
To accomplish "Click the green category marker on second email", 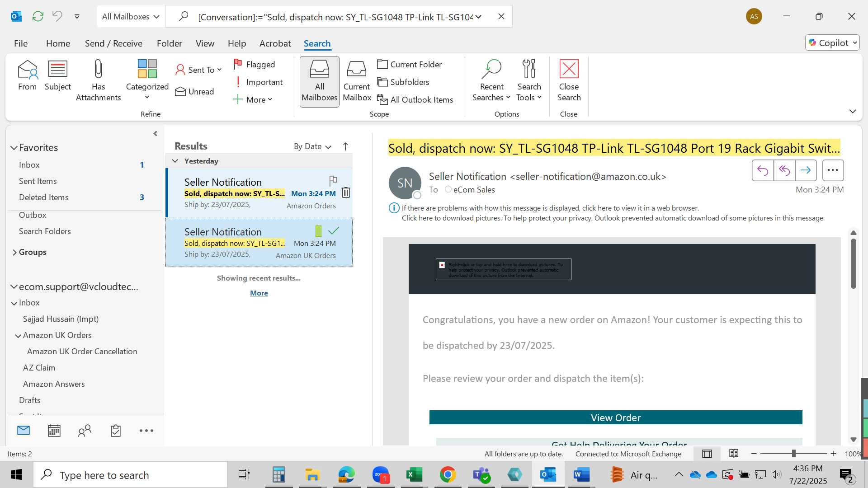I will [x=318, y=231].
